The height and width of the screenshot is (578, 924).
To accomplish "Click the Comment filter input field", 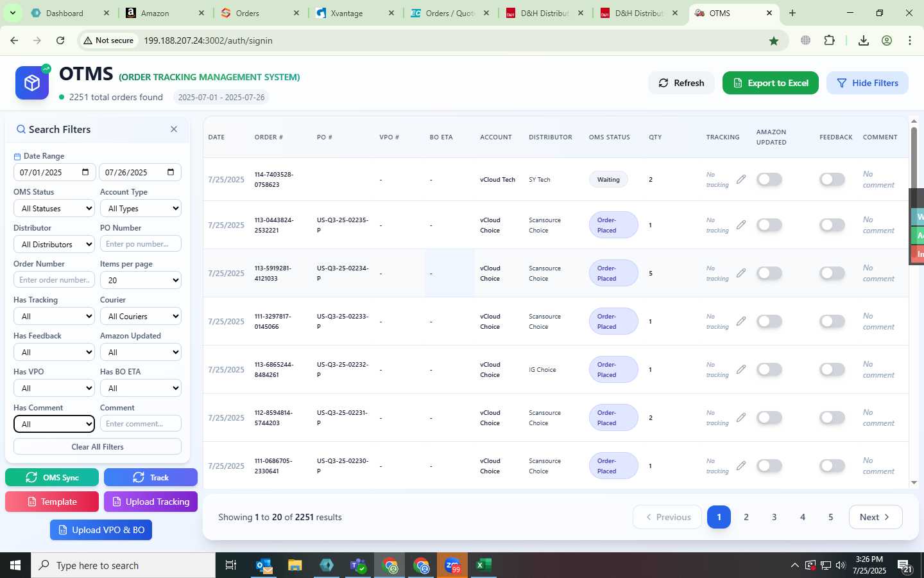I will (x=141, y=424).
